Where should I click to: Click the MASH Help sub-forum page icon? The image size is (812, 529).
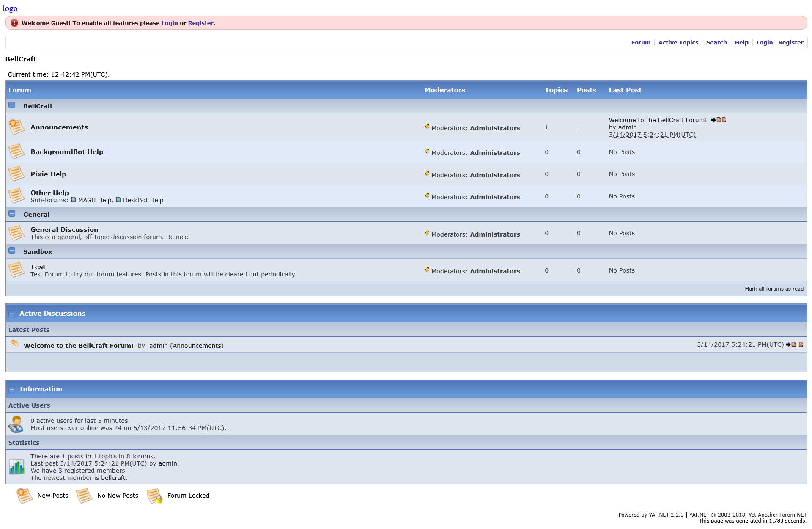coord(74,200)
